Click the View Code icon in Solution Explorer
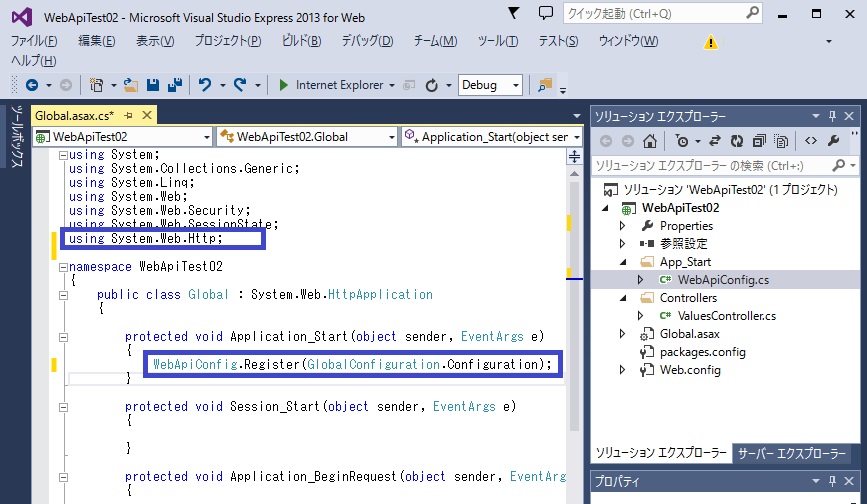This screenshot has height=504, width=867. (x=811, y=141)
